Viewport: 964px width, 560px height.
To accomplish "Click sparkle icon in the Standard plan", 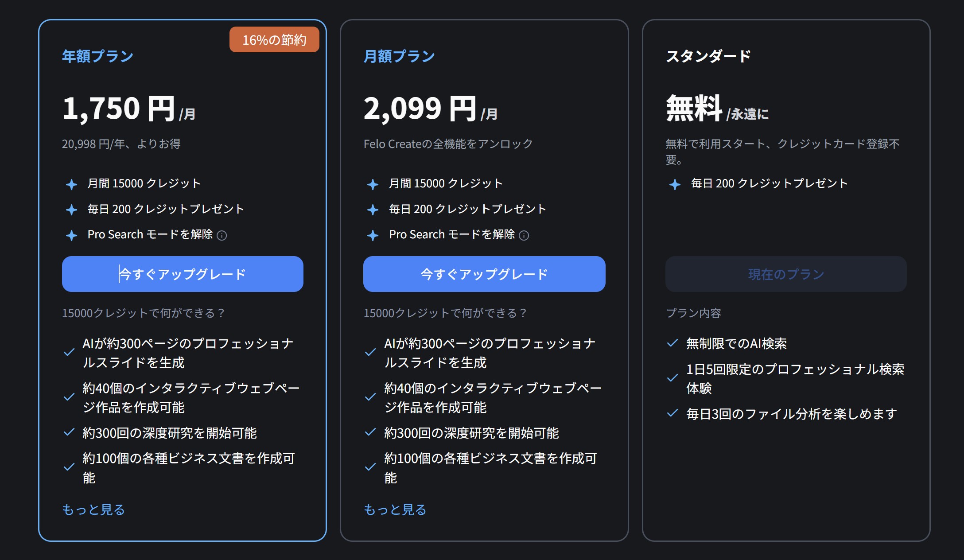I will 675,184.
